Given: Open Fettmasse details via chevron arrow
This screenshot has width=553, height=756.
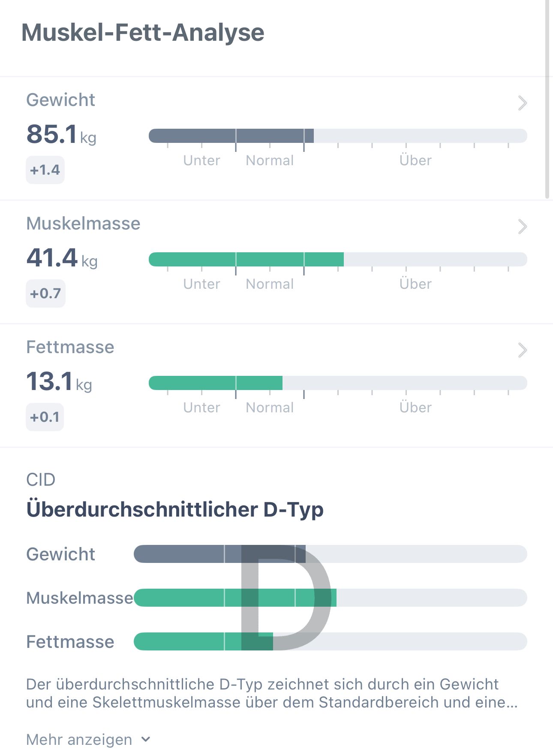Looking at the screenshot, I should (x=522, y=350).
